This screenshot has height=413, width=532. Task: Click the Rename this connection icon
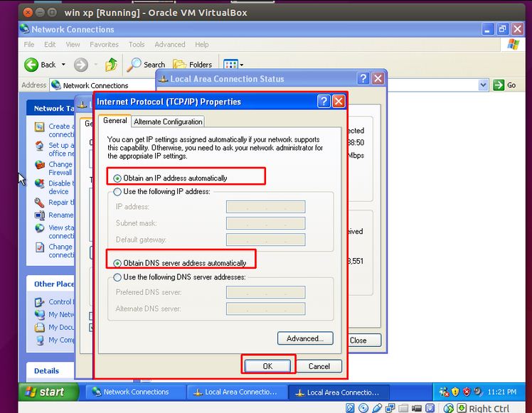[40, 215]
